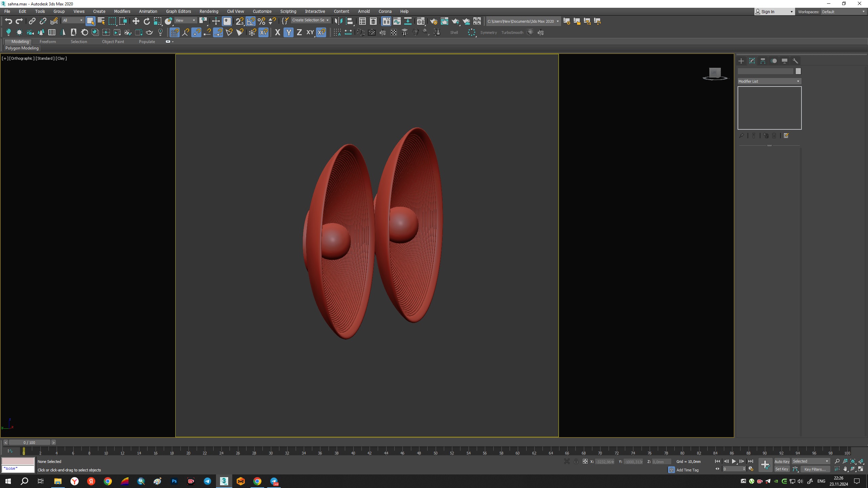Toggle the 2.5D Snaps button
Image resolution: width=868 pixels, height=488 pixels.
tap(239, 21)
